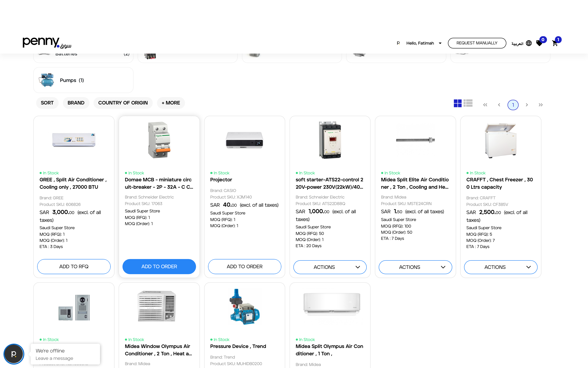
Task: Click Product SKU: MUHIDB0200 text
Action: pos(236,364)
